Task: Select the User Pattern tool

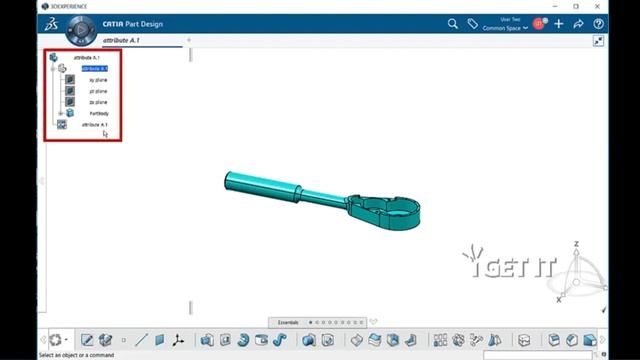Action: (476, 340)
